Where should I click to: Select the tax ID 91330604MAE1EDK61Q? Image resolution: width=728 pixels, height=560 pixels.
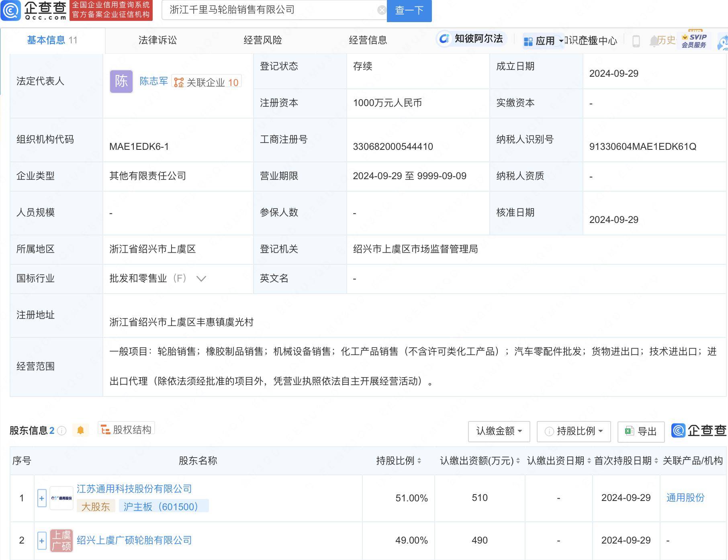point(642,147)
